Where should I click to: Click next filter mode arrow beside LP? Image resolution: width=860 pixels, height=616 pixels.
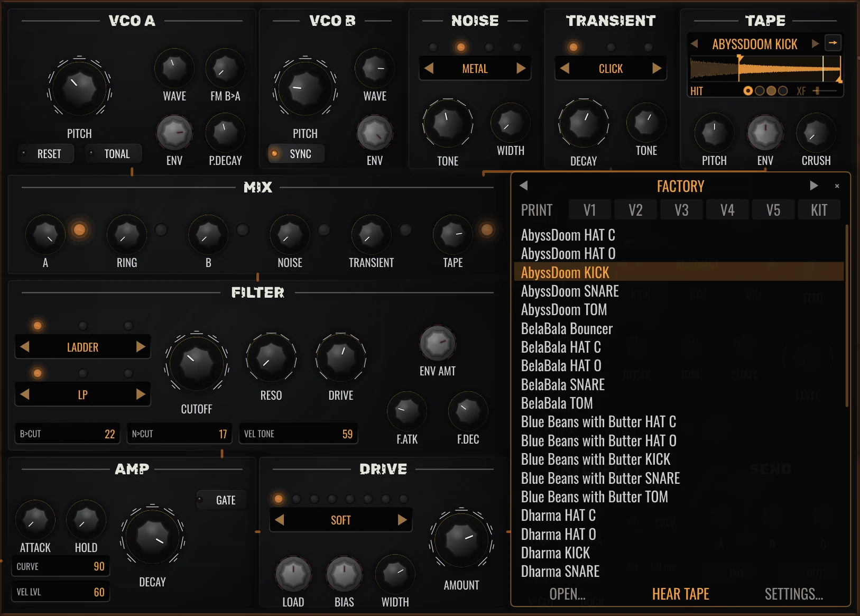click(x=141, y=394)
